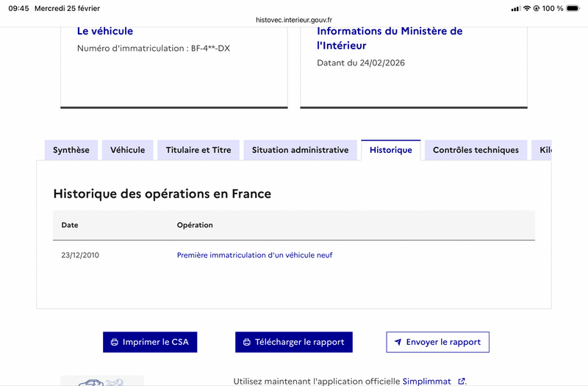Image resolution: width=588 pixels, height=386 pixels.
Task: Tap the 09:45 clock in status bar
Action: coord(19,8)
